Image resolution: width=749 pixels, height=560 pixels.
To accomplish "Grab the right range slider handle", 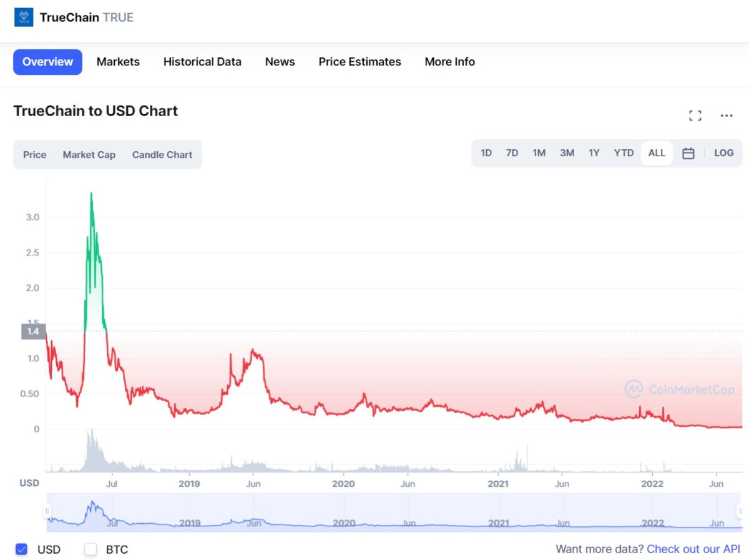I will click(741, 511).
